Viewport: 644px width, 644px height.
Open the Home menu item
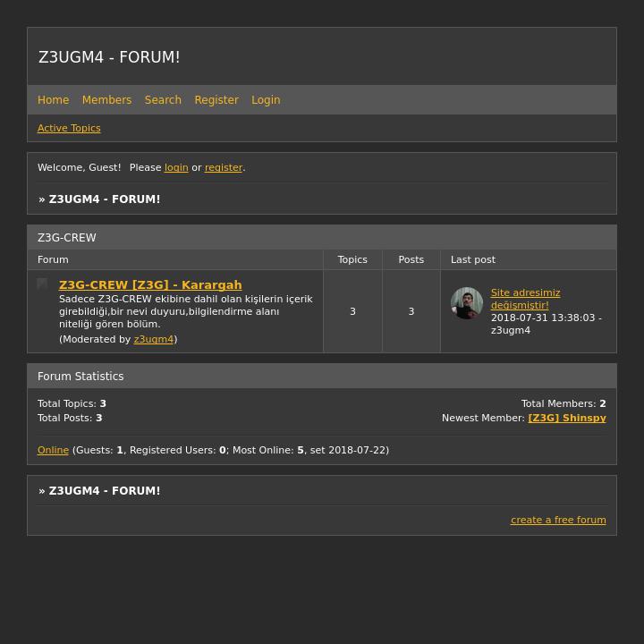click(53, 100)
